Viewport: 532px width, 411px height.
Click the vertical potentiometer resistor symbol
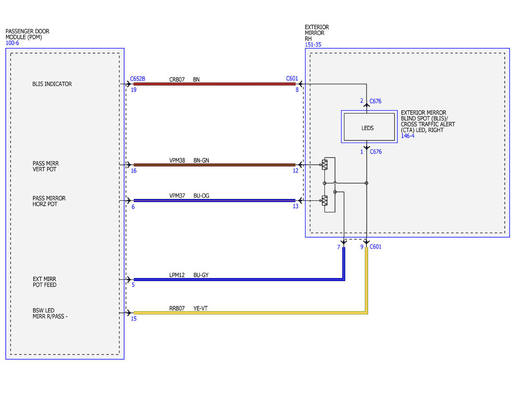(x=325, y=165)
